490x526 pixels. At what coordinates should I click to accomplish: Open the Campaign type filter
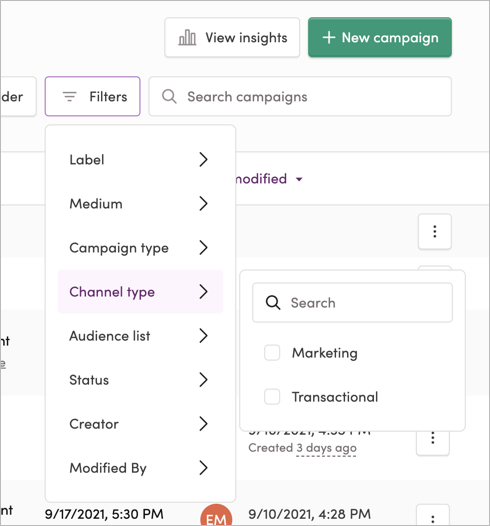[x=140, y=248]
